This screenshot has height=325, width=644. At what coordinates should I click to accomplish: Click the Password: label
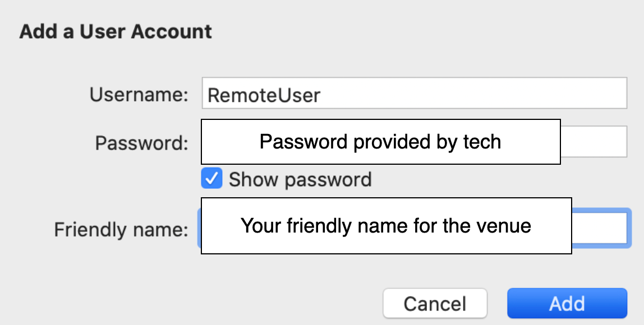click(x=141, y=143)
